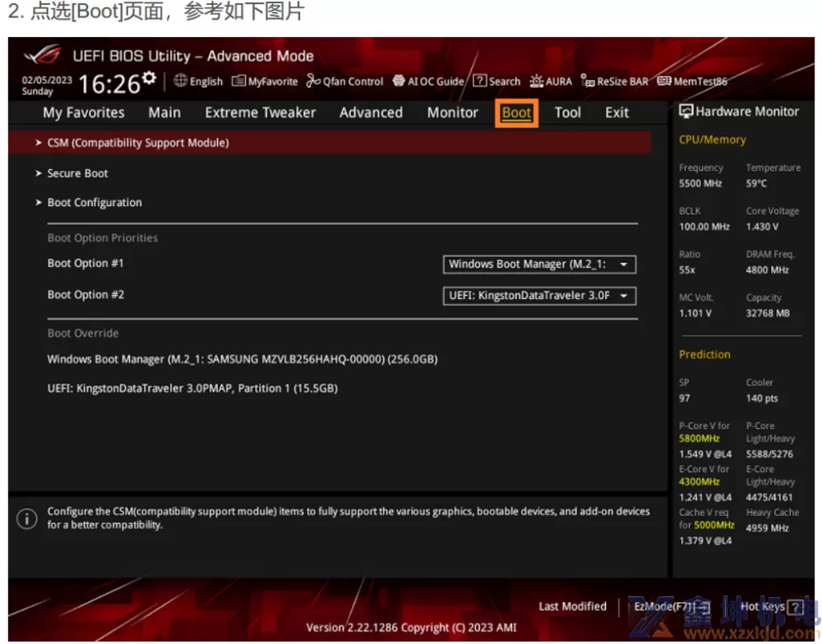The height and width of the screenshot is (644, 822).
Task: Boot override UEFI KingstonDataTraveler entry
Action: [192, 389]
